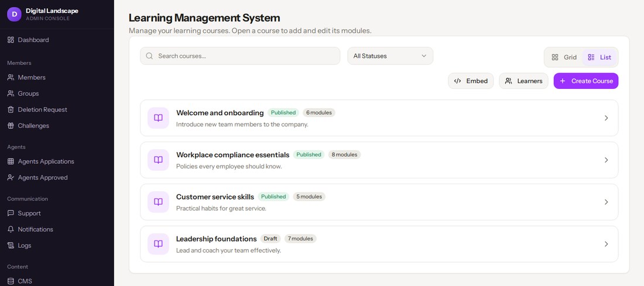Click the purple D avatar logo
Screen dimensions: 644x286
click(x=15, y=15)
